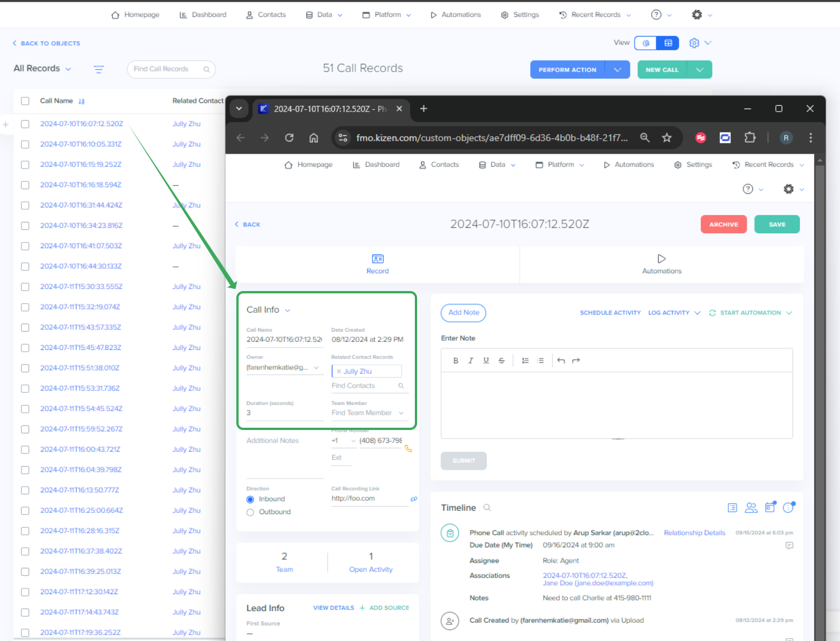
Task: Expand the Perform Action arrow menu
Action: 617,70
